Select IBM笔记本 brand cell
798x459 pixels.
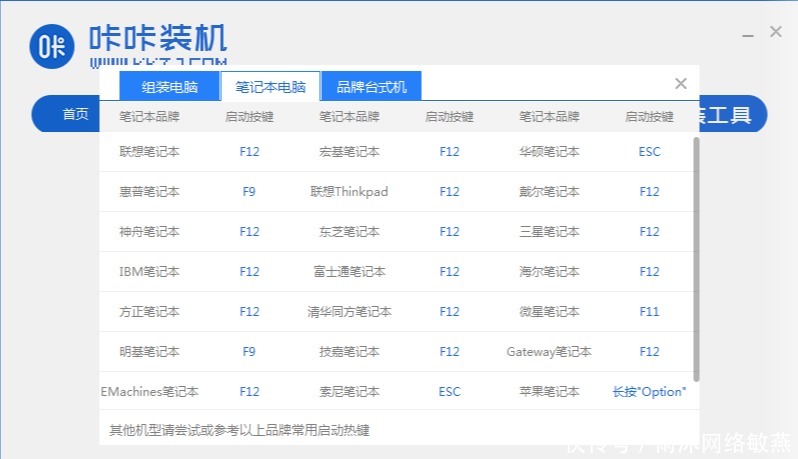click(149, 271)
